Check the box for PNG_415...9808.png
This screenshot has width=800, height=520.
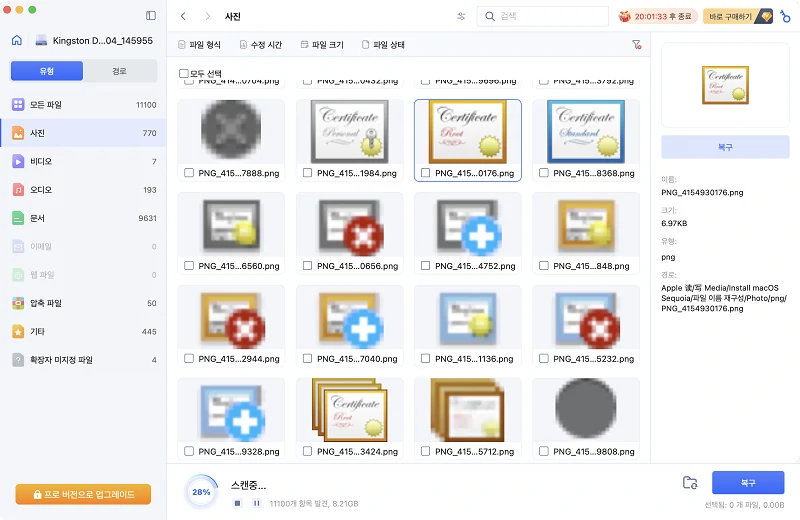(x=544, y=452)
